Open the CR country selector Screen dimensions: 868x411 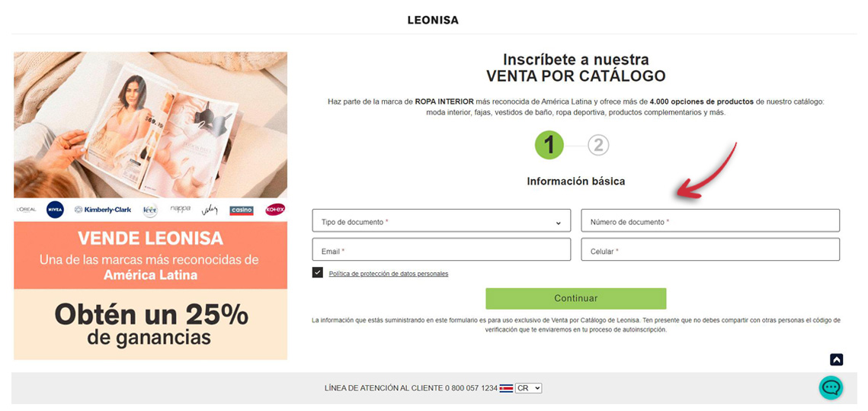tap(528, 388)
